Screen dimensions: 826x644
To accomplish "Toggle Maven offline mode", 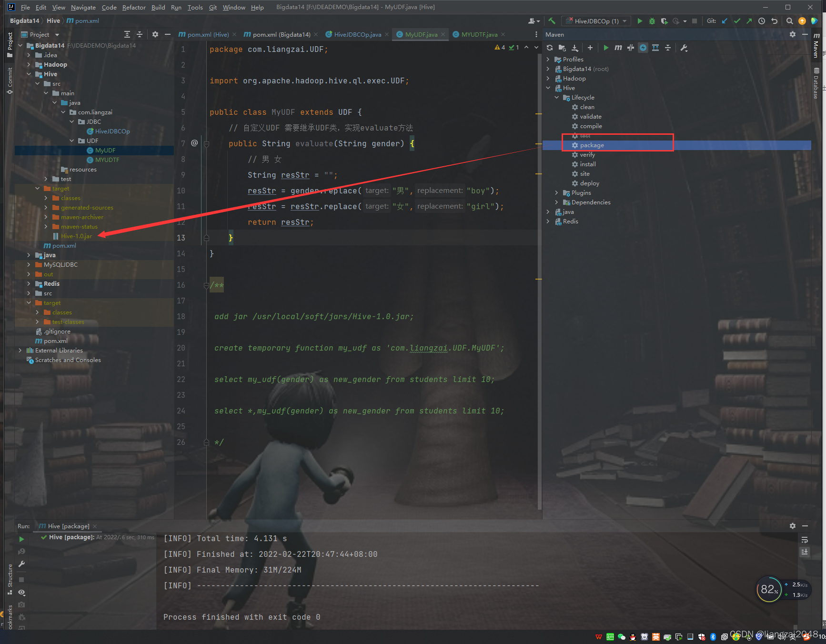I will pos(631,48).
